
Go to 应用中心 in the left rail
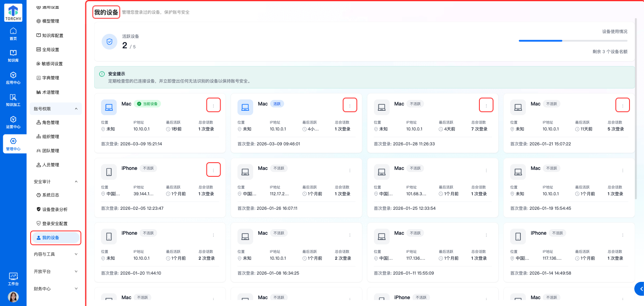(x=13, y=78)
